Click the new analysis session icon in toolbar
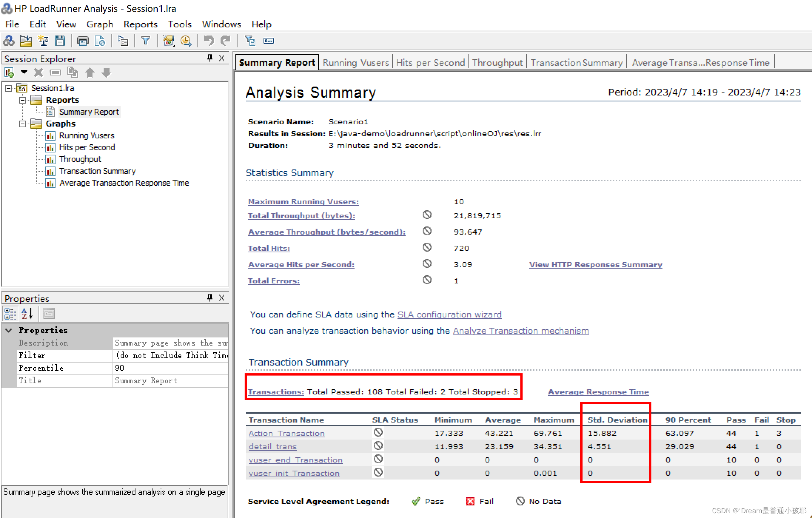Screen dimensions: 812x518 click(9, 41)
